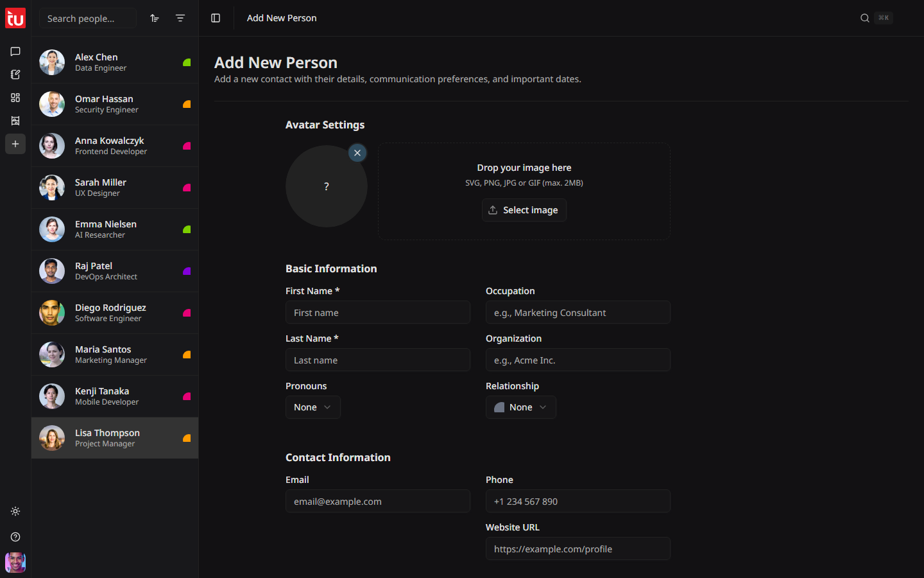Select Sarah Miller in the people list
The width and height of the screenshot is (924, 578).
[x=115, y=188]
